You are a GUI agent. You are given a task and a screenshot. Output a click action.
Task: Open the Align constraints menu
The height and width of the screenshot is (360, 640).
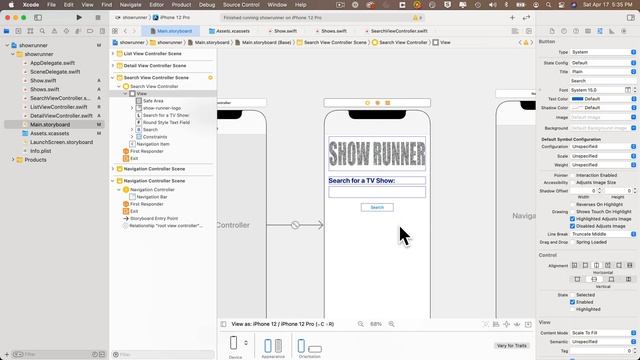[496, 324]
